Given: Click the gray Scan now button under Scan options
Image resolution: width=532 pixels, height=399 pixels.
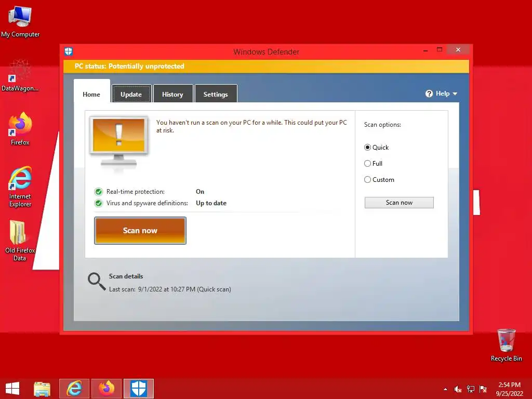Looking at the screenshot, I should click(x=399, y=203).
